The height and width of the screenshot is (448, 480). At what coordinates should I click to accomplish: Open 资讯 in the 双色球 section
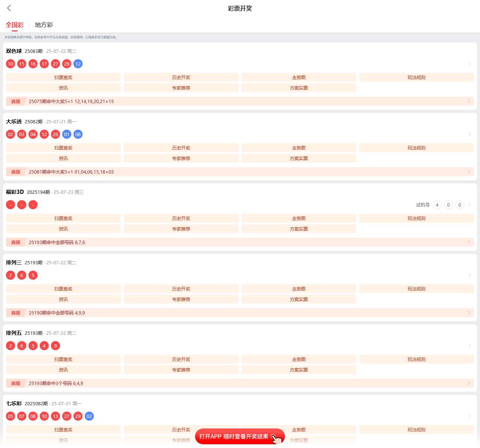point(63,88)
